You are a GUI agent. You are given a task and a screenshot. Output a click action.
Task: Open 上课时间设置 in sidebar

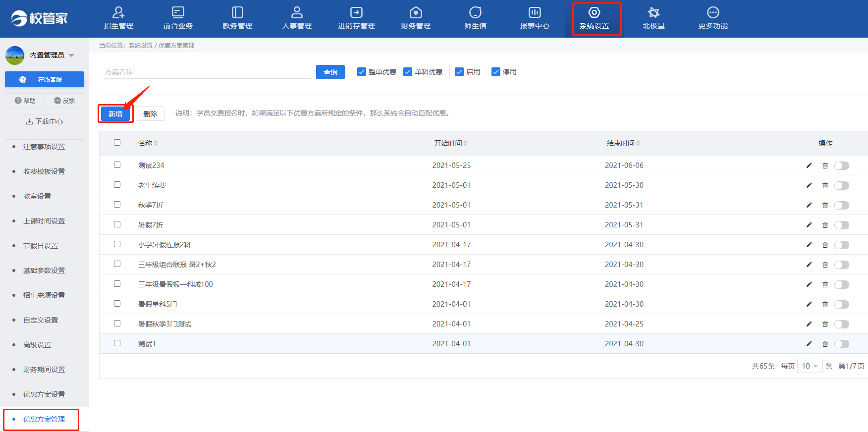pyautogui.click(x=44, y=221)
